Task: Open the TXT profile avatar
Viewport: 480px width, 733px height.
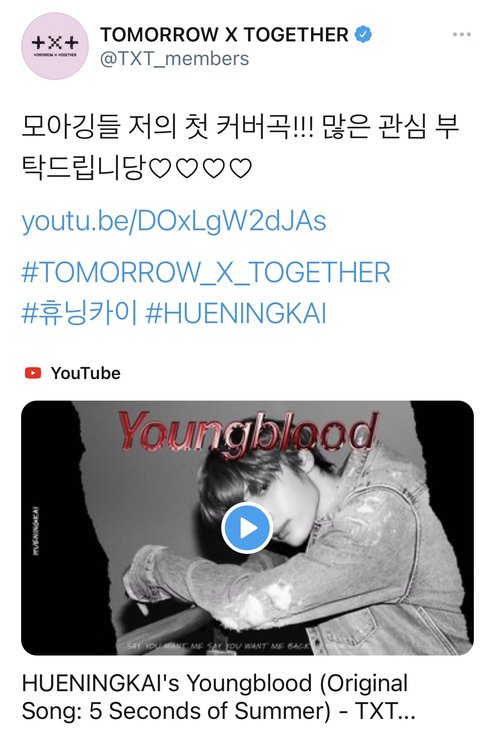Action: pos(55,46)
